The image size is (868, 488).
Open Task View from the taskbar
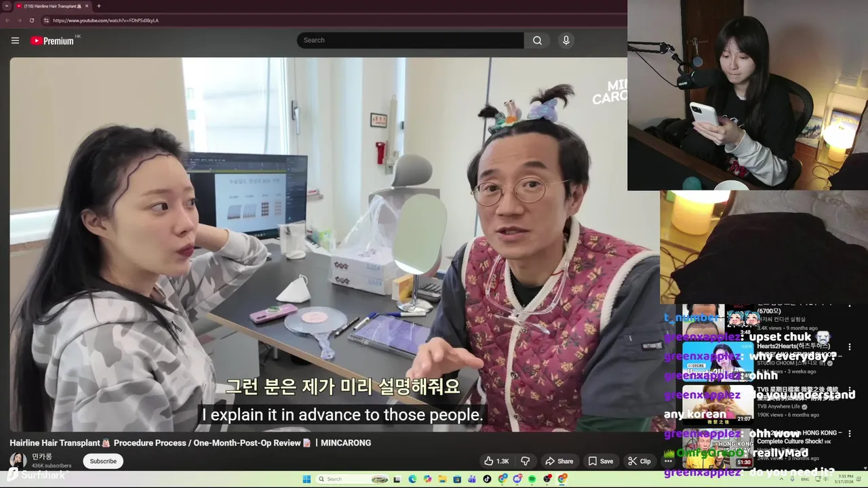pyautogui.click(x=397, y=479)
